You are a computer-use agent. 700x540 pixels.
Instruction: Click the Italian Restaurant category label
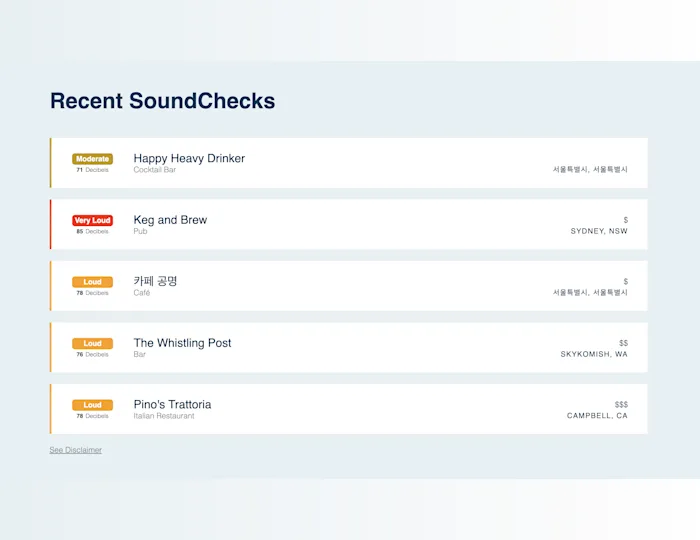click(x=164, y=416)
